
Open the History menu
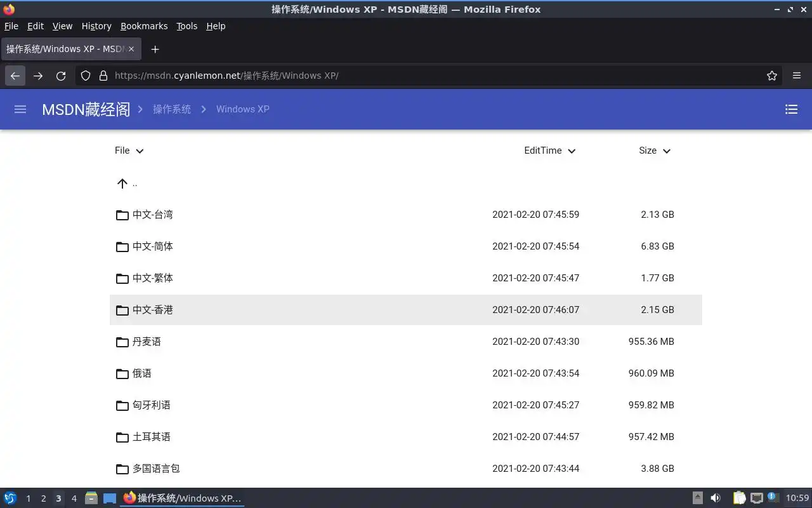pos(96,26)
